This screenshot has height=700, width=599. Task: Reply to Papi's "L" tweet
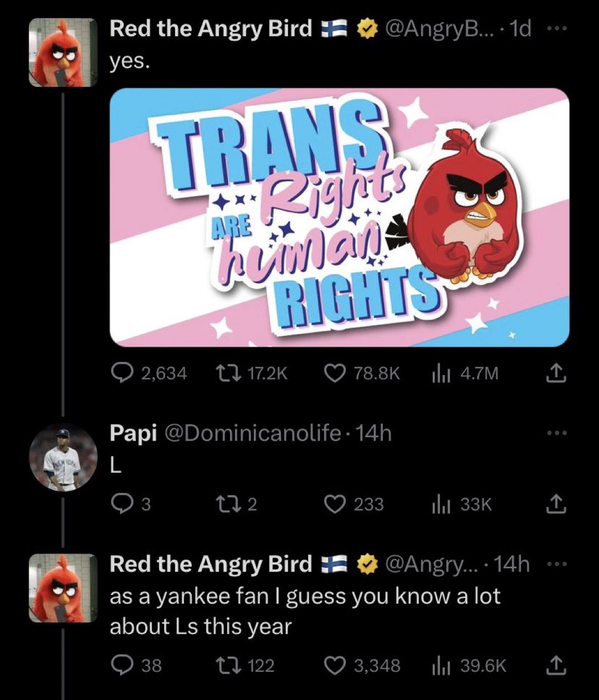click(123, 503)
